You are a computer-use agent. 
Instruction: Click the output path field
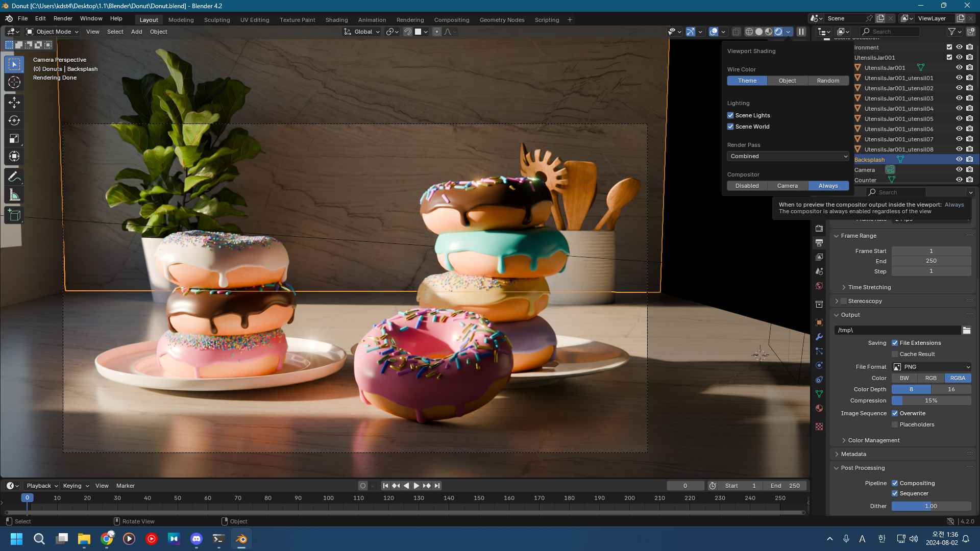(897, 330)
